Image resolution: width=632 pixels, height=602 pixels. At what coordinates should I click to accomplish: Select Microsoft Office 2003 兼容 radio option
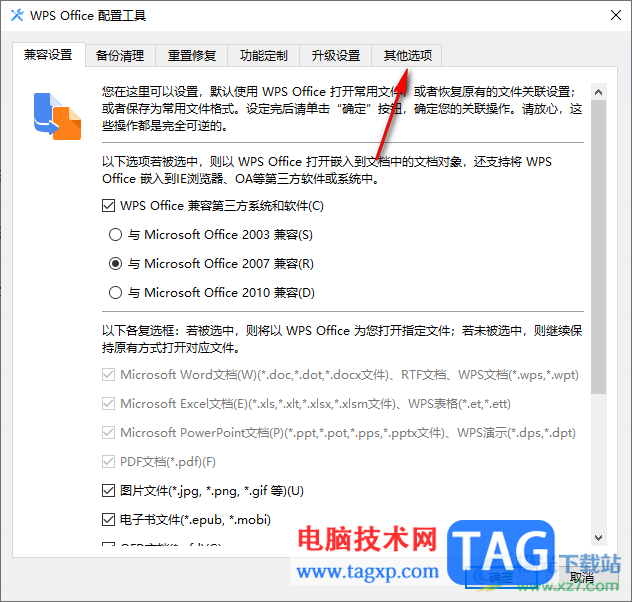pyautogui.click(x=115, y=235)
